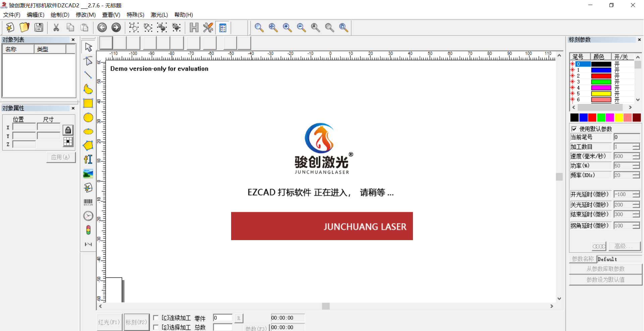Select the curve drawing tool
The image size is (644, 331).
[88, 89]
